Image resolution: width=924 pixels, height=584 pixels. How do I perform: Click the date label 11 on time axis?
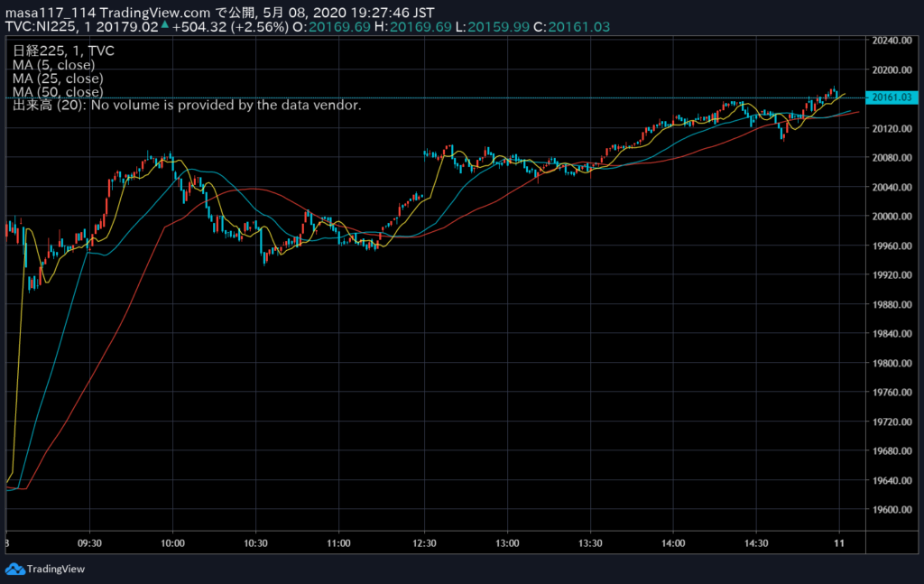point(839,543)
